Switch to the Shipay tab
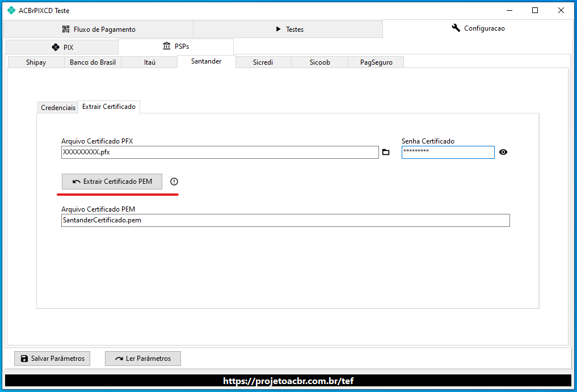This screenshot has width=577, height=392. (x=36, y=62)
